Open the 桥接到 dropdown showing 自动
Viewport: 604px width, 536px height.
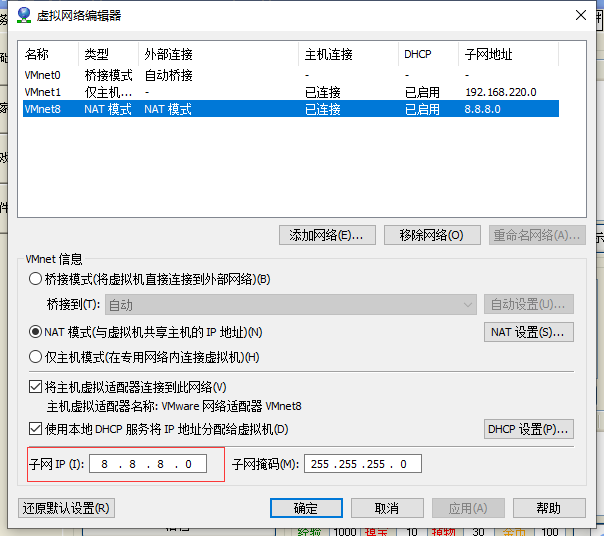tap(290, 305)
